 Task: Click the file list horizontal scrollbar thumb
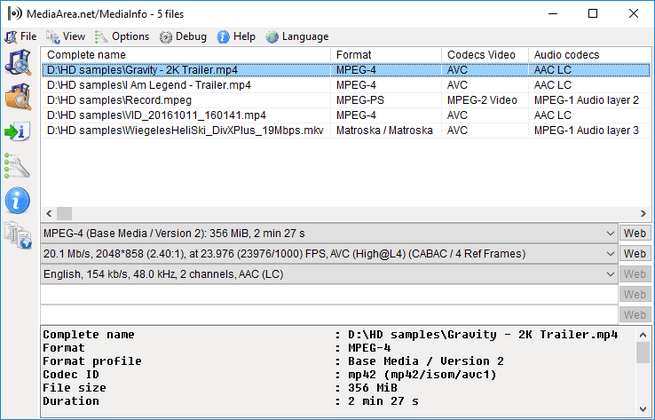pos(64,214)
